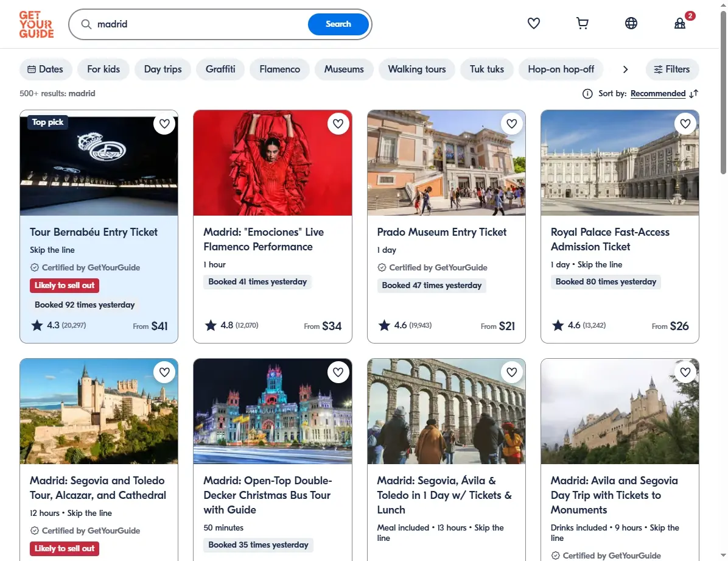Click the Royal Palace courtyard thumbnail
This screenshot has width=728, height=561.
(x=620, y=163)
